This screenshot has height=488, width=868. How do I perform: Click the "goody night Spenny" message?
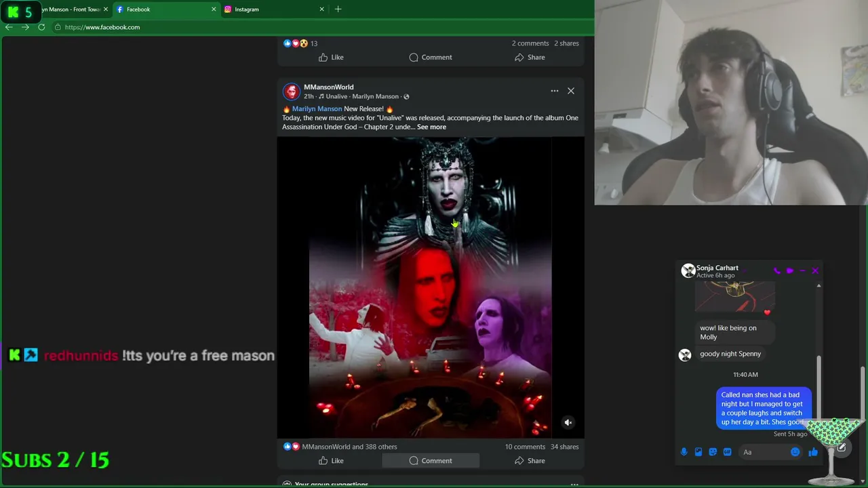pyautogui.click(x=730, y=354)
